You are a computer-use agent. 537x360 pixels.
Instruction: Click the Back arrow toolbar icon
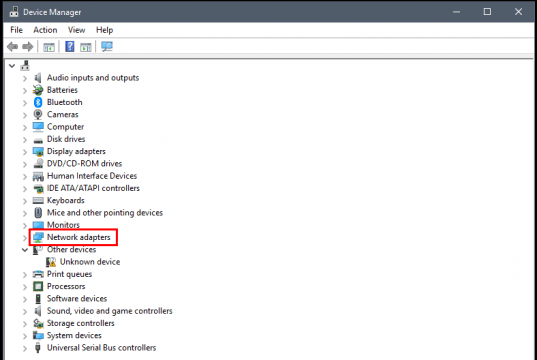[12, 47]
